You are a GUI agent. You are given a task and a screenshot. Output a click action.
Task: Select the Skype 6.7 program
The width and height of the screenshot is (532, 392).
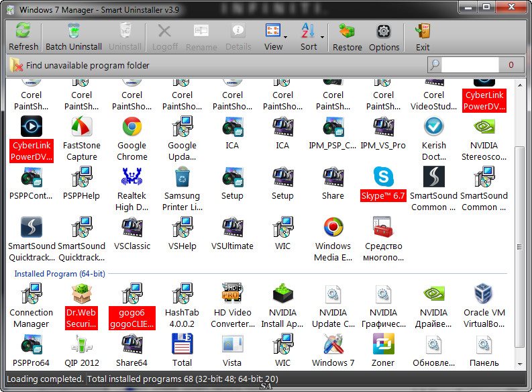point(383,184)
